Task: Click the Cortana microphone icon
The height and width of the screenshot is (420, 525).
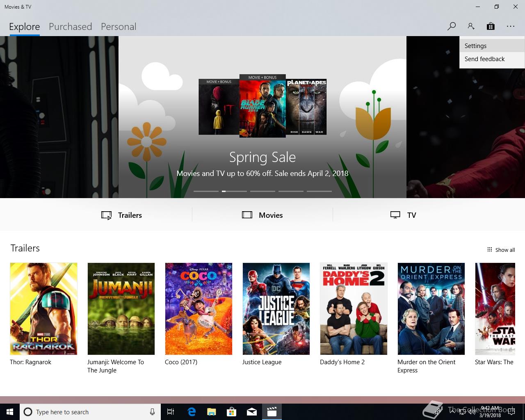Action: [x=152, y=412]
